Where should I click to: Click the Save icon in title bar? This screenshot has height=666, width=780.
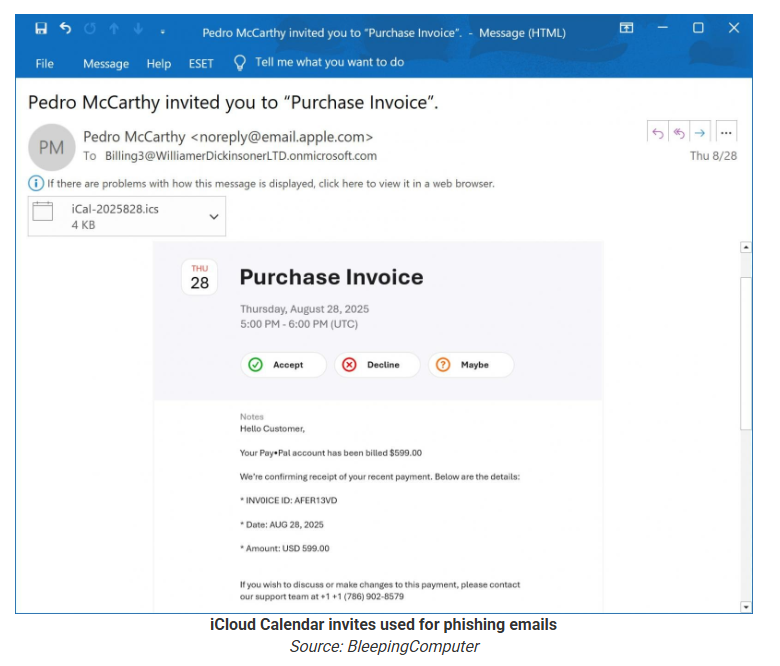(x=41, y=29)
